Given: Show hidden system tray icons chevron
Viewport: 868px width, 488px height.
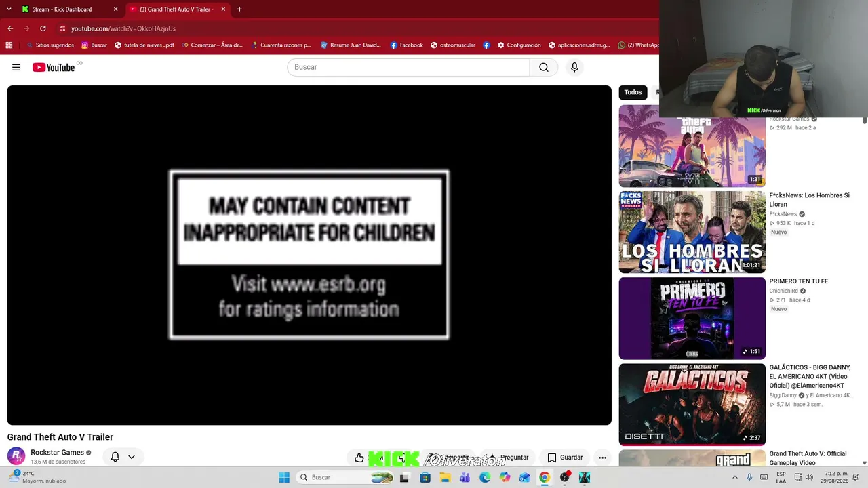Looking at the screenshot, I should pyautogui.click(x=734, y=477).
